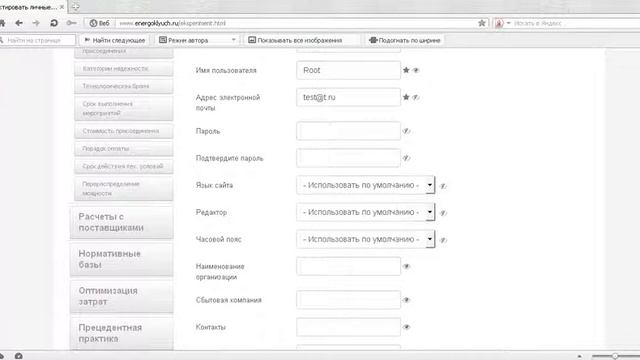Close the current browser tab
The height and width of the screenshot is (360, 640).
(x=62, y=7)
